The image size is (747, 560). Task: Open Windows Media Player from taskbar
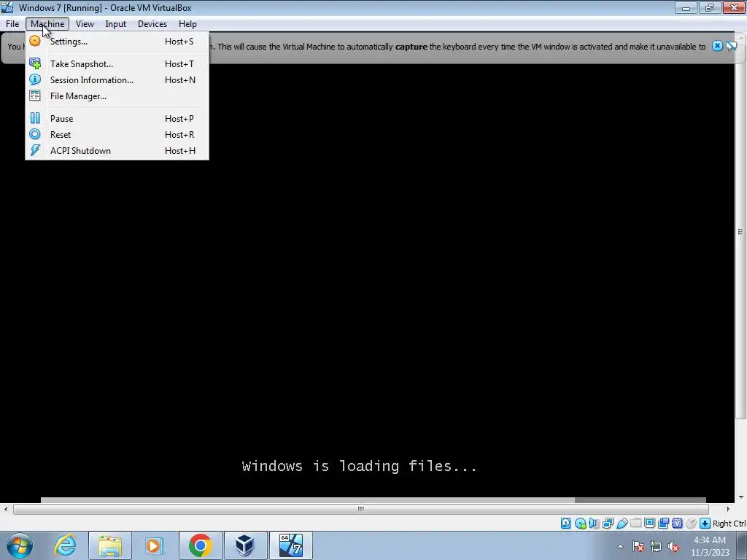[x=155, y=545]
